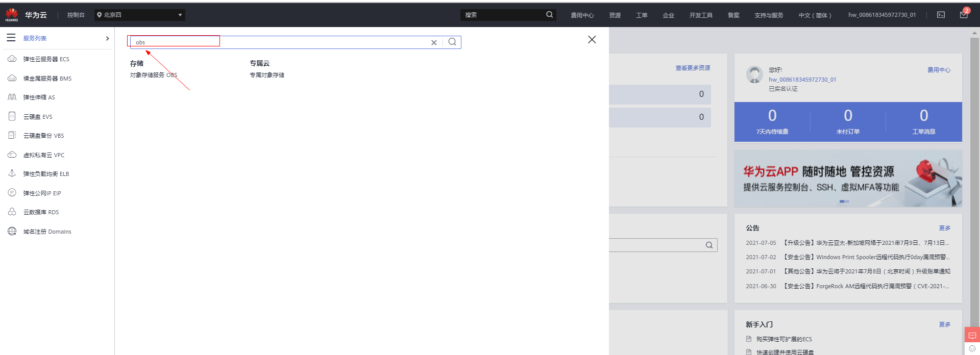Open the 备案 menu in top bar
Screen dimensions: 980x355
[x=733, y=15]
